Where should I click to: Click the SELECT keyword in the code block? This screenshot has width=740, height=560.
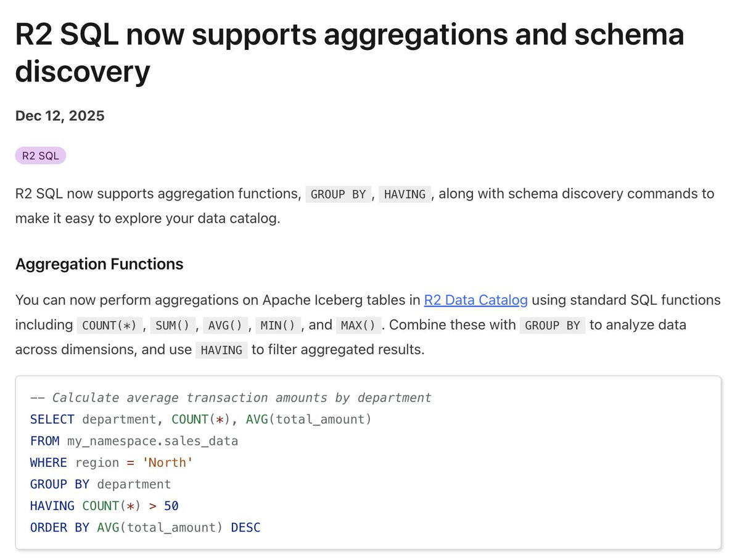coord(52,419)
